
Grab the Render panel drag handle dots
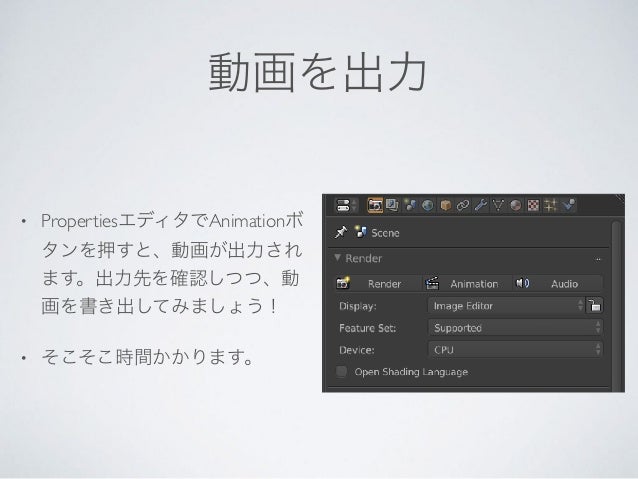click(598, 259)
